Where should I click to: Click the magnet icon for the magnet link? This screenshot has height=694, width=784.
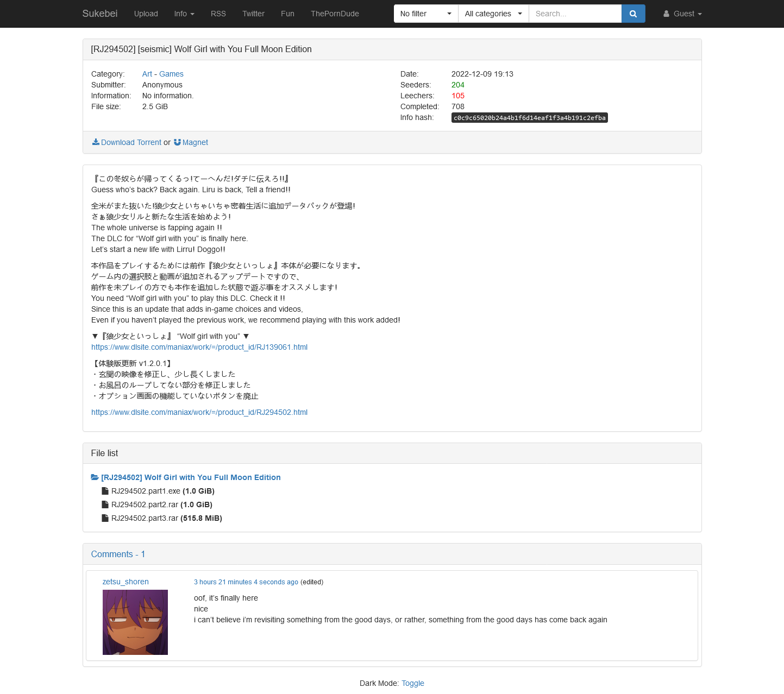coord(177,142)
